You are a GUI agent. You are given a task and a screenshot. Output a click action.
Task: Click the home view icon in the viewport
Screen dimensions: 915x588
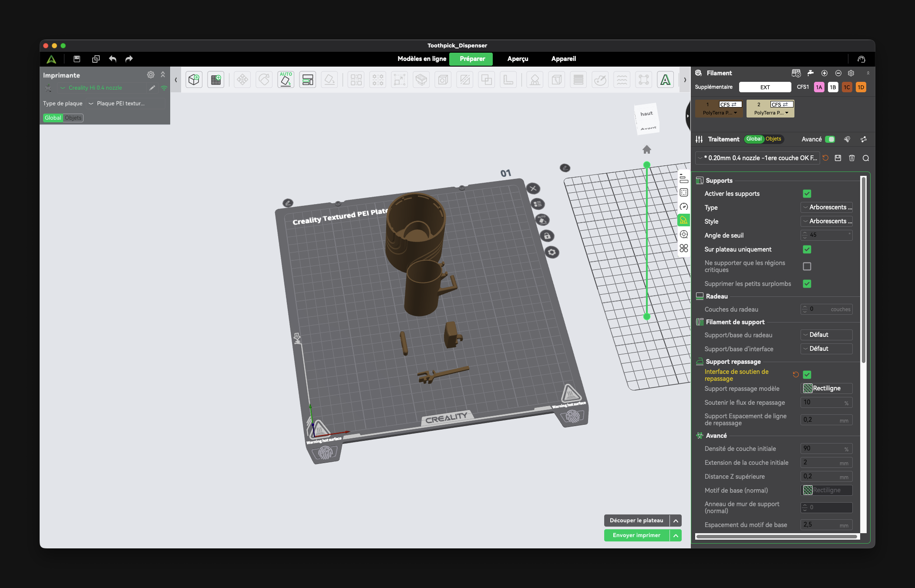tap(647, 150)
